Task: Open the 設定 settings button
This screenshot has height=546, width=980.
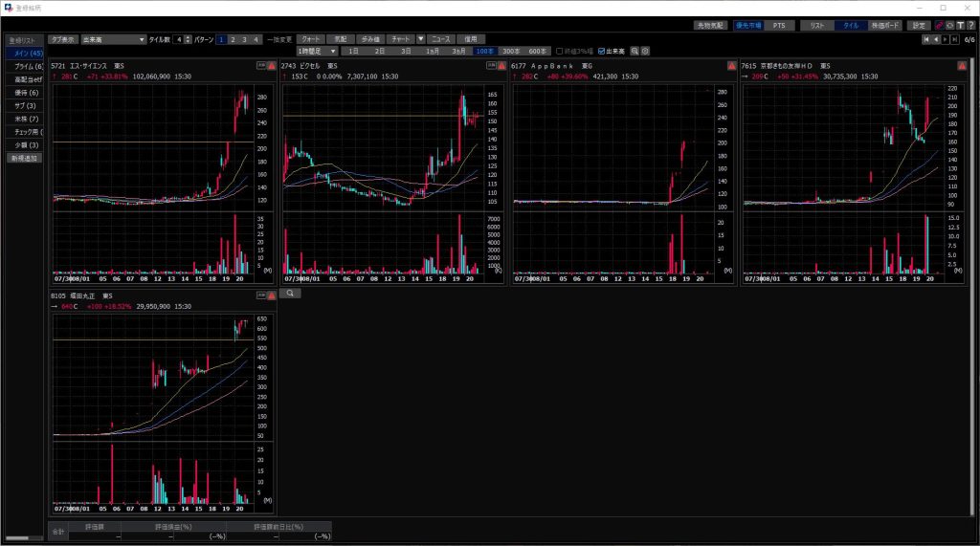Action: 919,25
